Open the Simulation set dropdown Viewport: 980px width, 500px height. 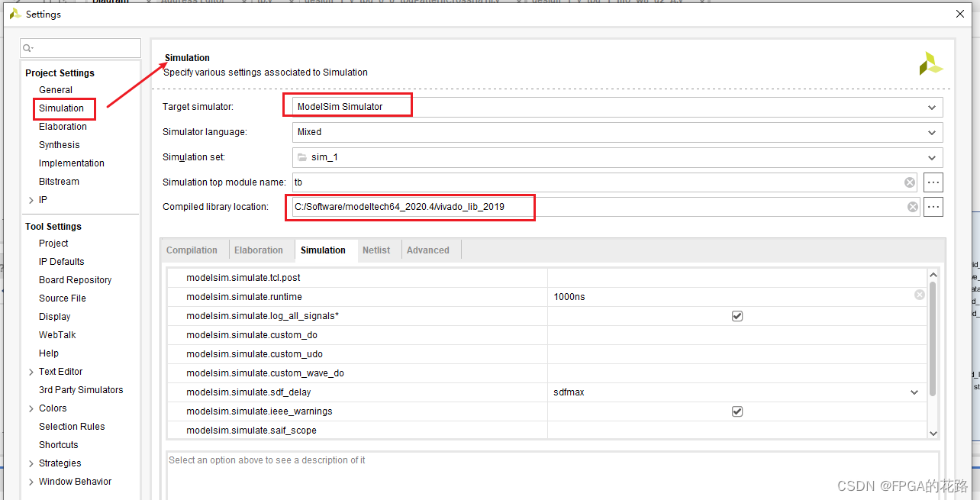tap(932, 157)
